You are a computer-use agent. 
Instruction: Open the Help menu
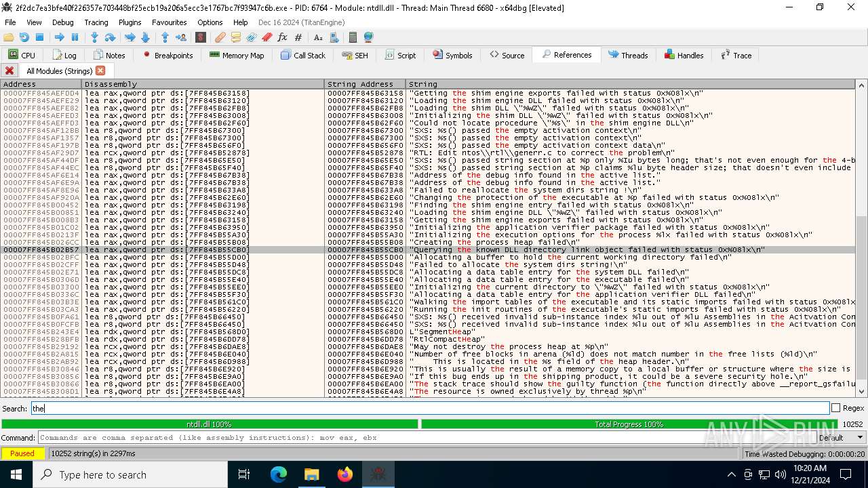click(241, 22)
